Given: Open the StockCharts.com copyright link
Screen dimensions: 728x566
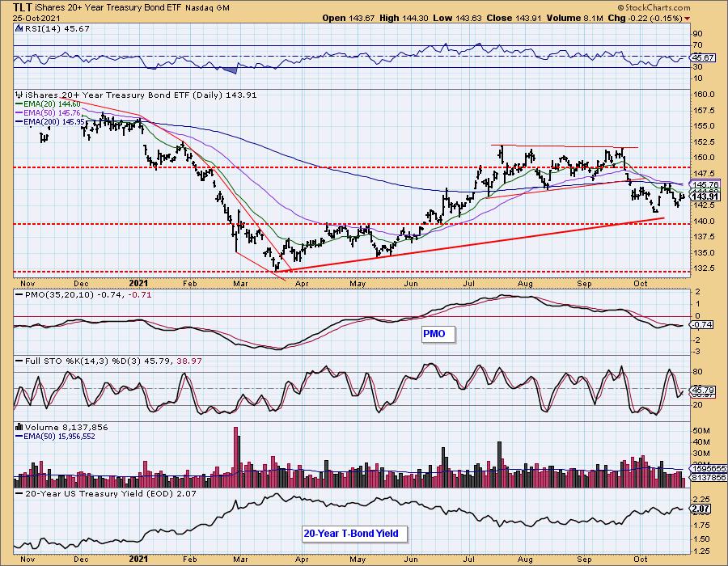Looking at the screenshot, I should coord(654,7).
